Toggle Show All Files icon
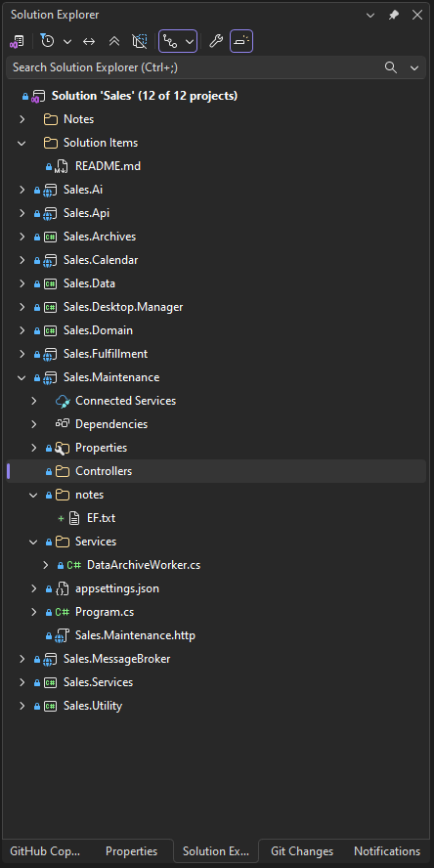434x868 pixels. coord(140,41)
